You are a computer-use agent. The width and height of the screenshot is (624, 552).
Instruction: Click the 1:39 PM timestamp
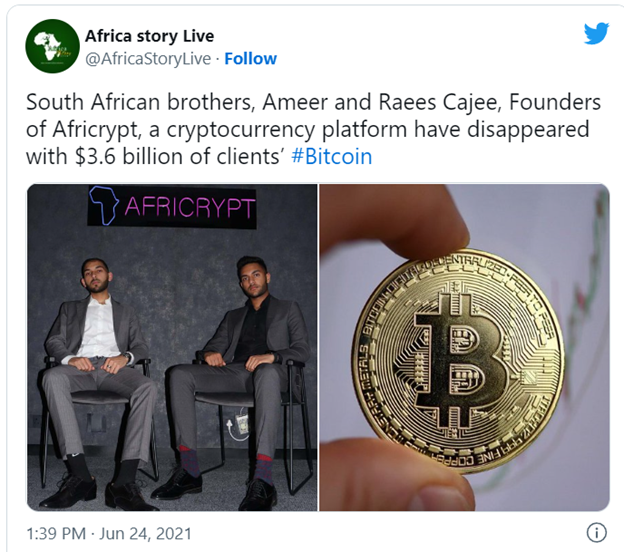pos(56,534)
